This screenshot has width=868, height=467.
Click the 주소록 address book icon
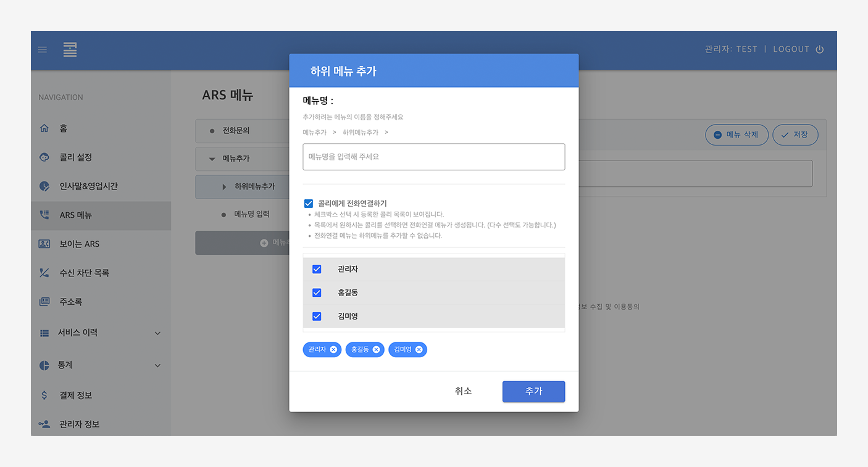click(x=44, y=302)
